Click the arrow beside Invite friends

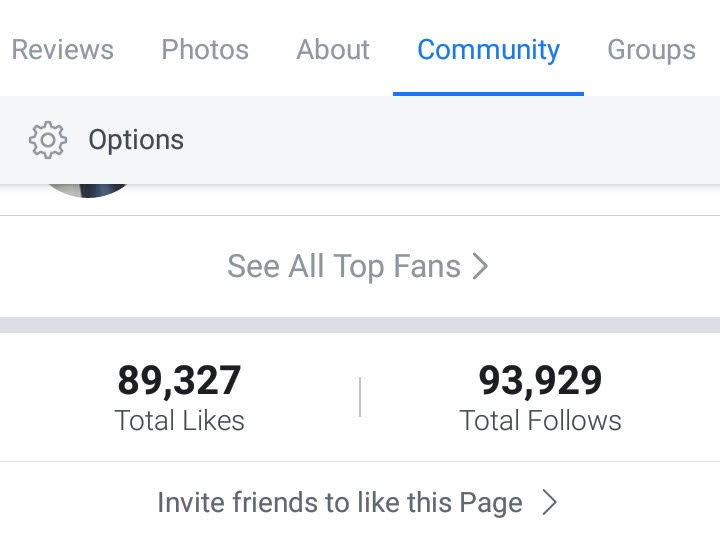pos(549,502)
